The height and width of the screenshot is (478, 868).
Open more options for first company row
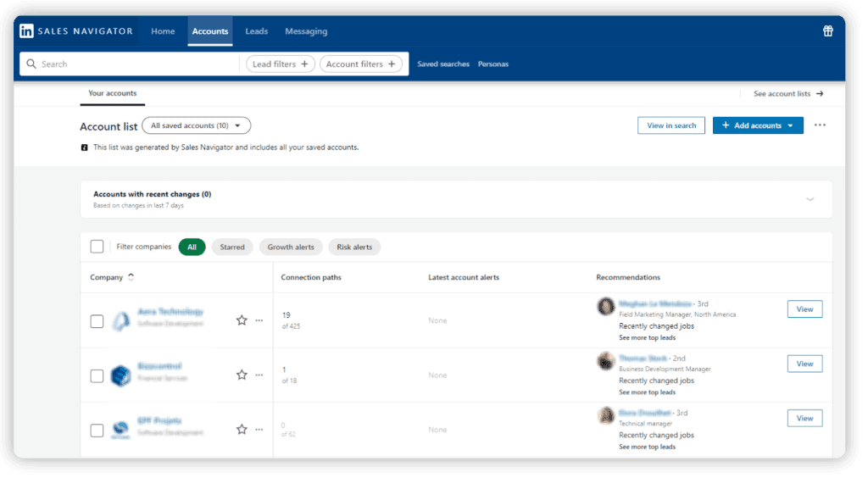(259, 320)
